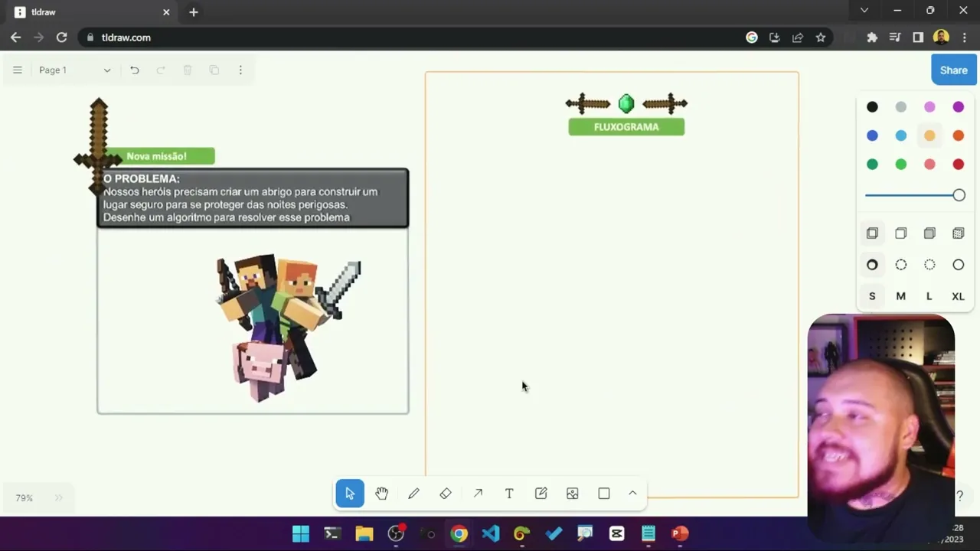Open the Page 1 dropdown
The width and height of the screenshot is (980, 551).
(x=74, y=70)
